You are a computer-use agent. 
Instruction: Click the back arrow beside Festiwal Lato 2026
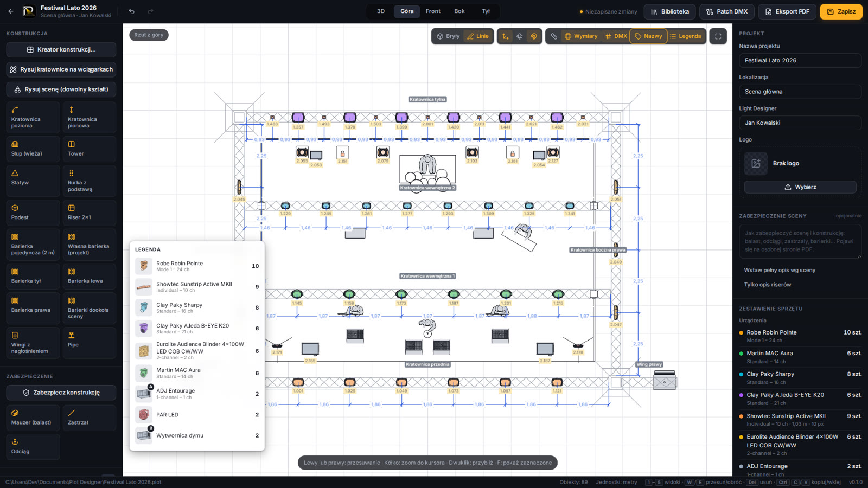pyautogui.click(x=11, y=11)
